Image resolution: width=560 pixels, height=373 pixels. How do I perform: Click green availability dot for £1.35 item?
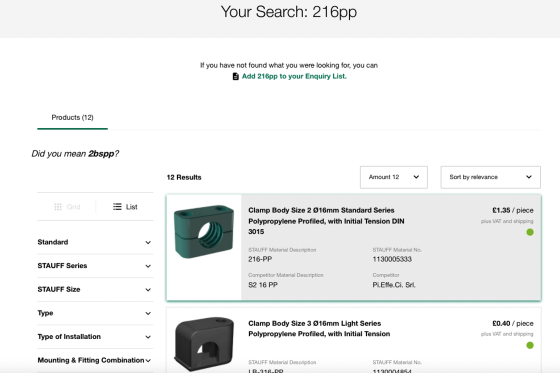click(530, 232)
